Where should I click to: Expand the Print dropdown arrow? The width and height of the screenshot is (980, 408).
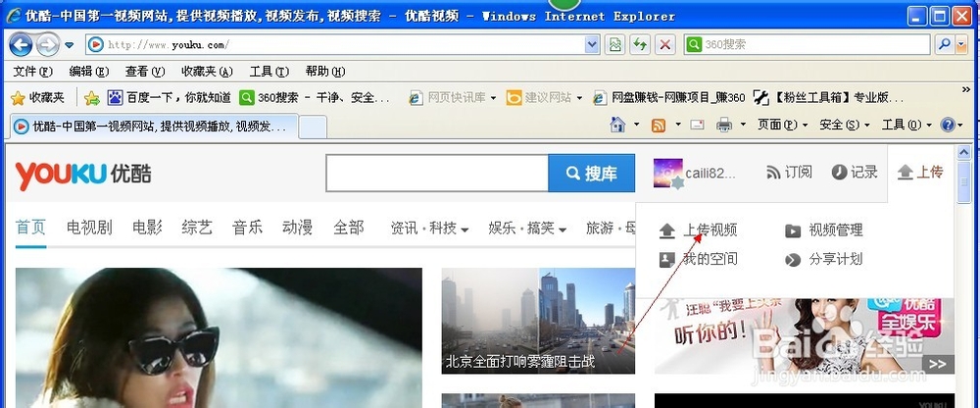(x=743, y=126)
